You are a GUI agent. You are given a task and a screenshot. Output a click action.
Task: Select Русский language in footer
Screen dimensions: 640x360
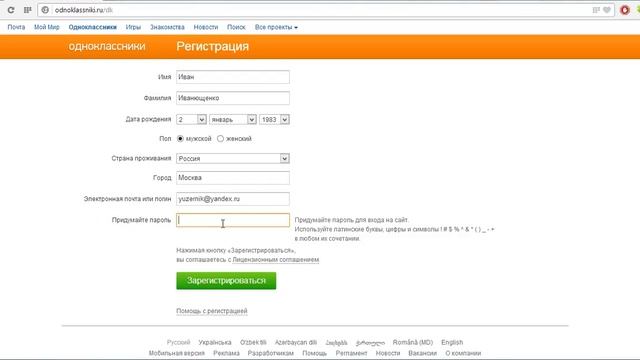click(178, 342)
